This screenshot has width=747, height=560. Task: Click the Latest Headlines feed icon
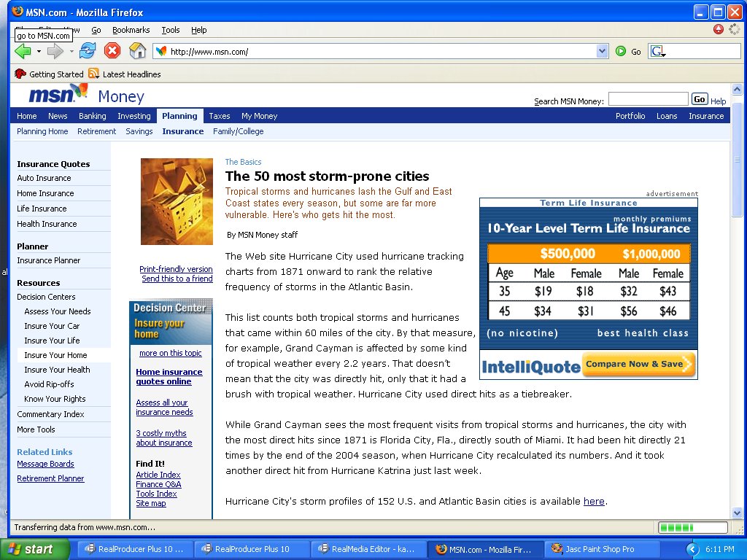(x=94, y=74)
